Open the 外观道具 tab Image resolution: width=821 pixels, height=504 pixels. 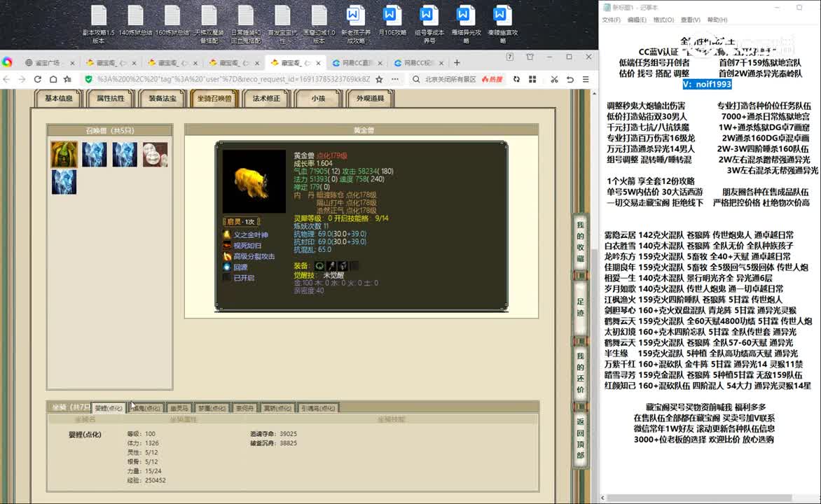pos(370,99)
